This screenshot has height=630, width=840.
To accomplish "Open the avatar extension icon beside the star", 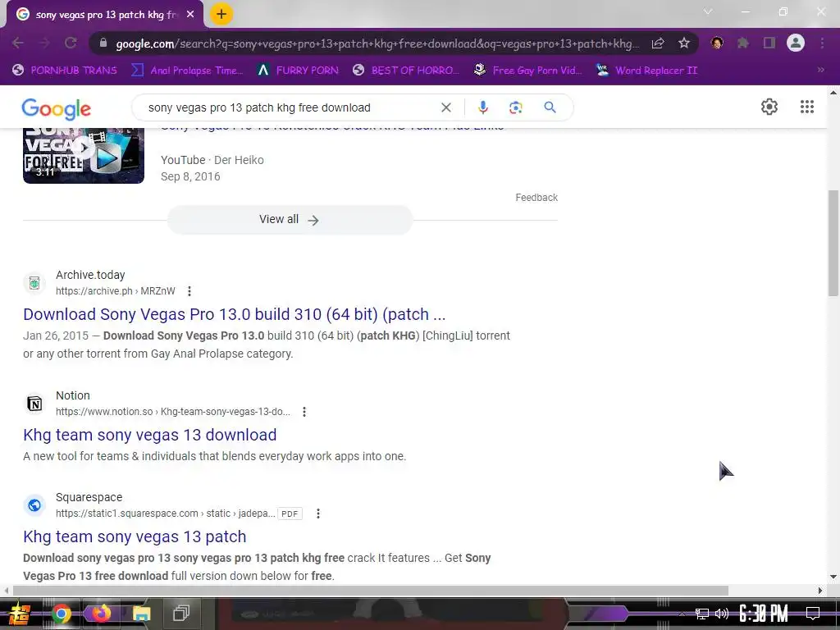I will click(717, 43).
